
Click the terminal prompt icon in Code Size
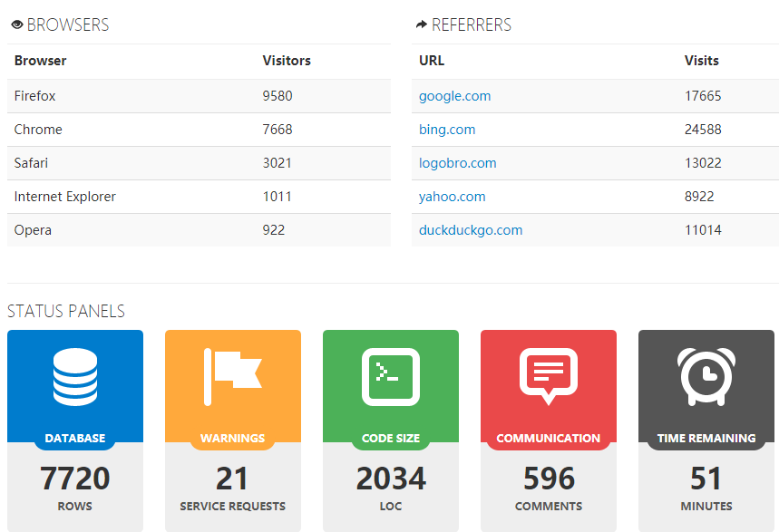point(391,377)
